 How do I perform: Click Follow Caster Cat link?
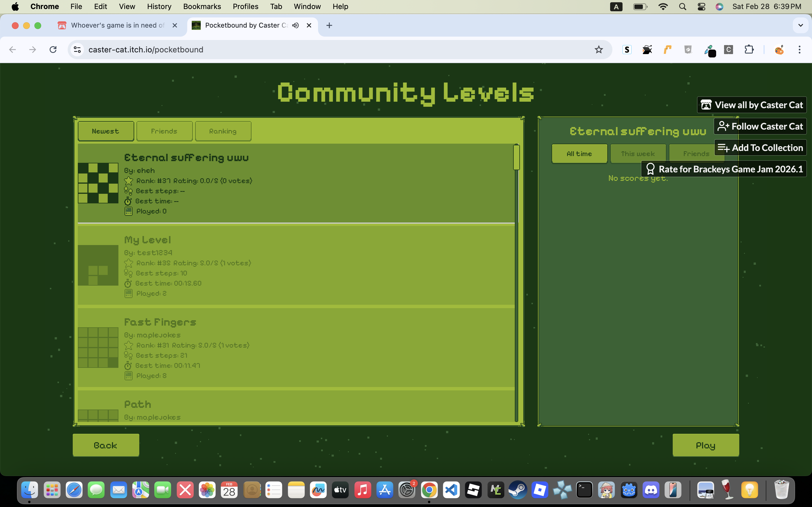(x=760, y=126)
